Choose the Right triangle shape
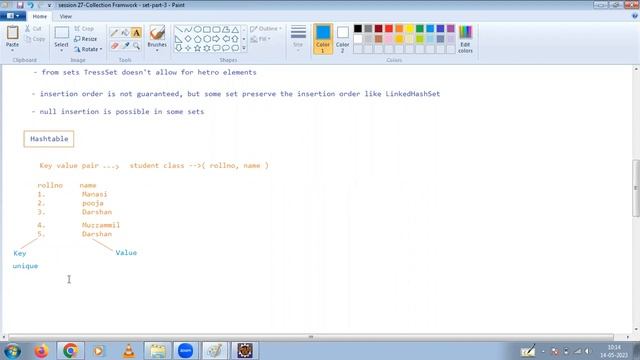 [179, 39]
